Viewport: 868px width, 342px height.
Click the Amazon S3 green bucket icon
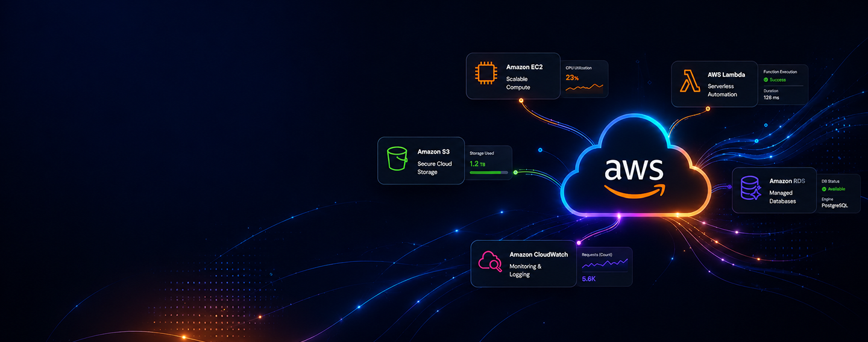398,158
